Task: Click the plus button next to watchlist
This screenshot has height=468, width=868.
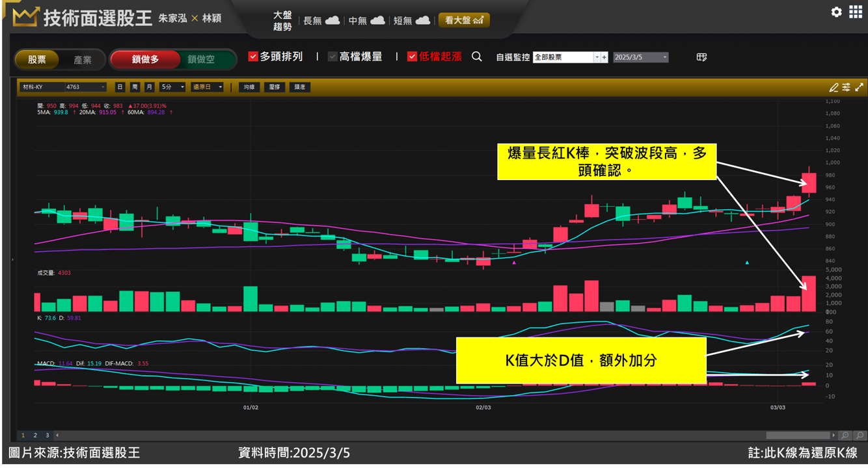Action: [x=604, y=57]
